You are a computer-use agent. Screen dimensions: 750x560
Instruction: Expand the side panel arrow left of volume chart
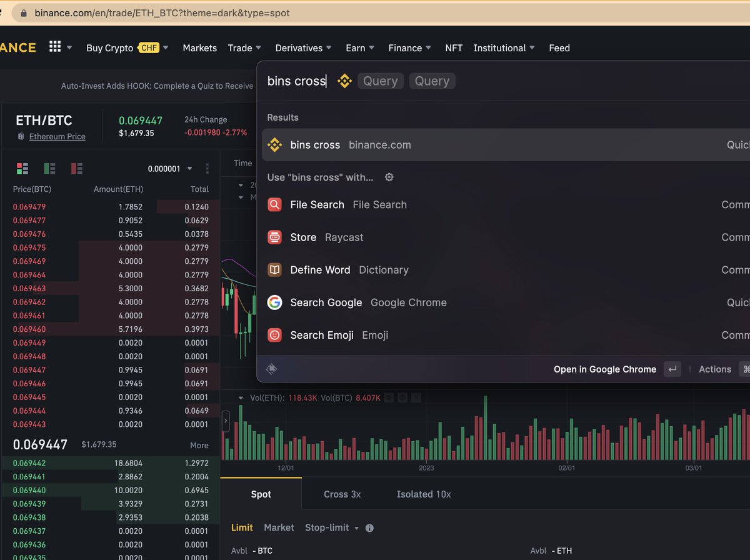coord(226,421)
